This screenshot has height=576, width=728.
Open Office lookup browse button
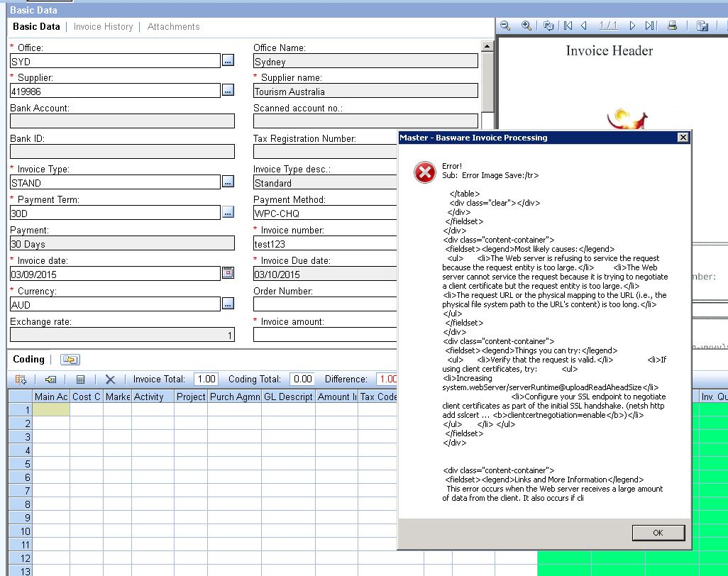point(228,60)
